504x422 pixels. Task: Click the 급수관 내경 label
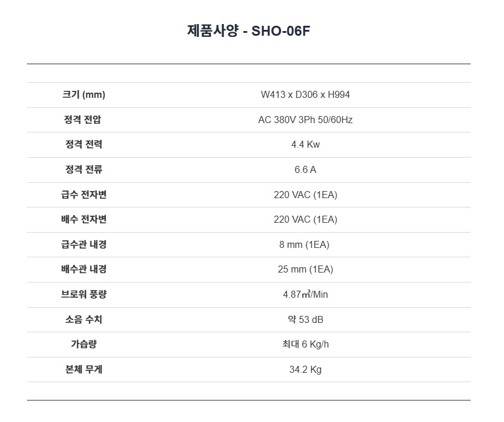click(84, 244)
